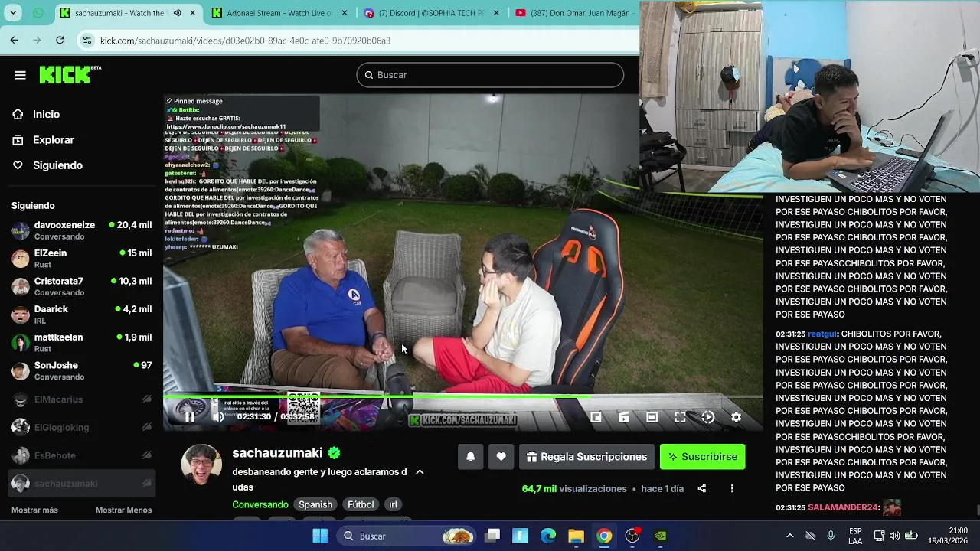Open the Kick hamburger menu
The height and width of the screenshot is (551, 980).
pyautogui.click(x=21, y=75)
